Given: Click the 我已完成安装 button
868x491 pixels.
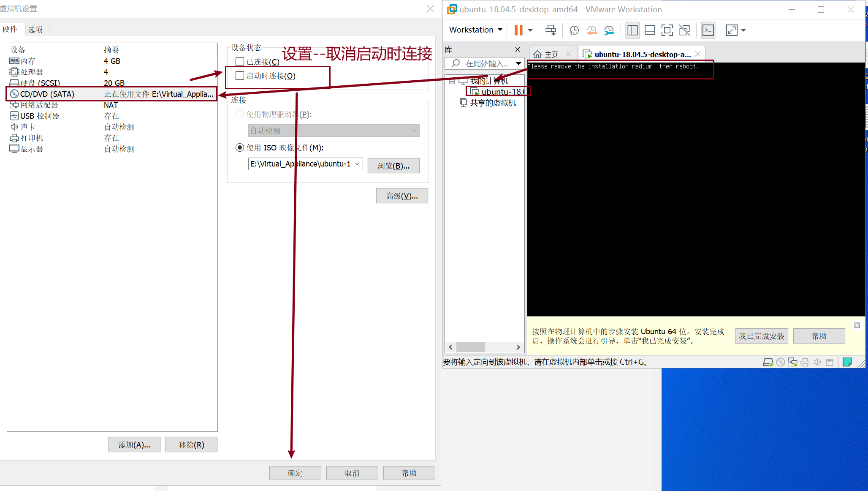Looking at the screenshot, I should click(761, 336).
